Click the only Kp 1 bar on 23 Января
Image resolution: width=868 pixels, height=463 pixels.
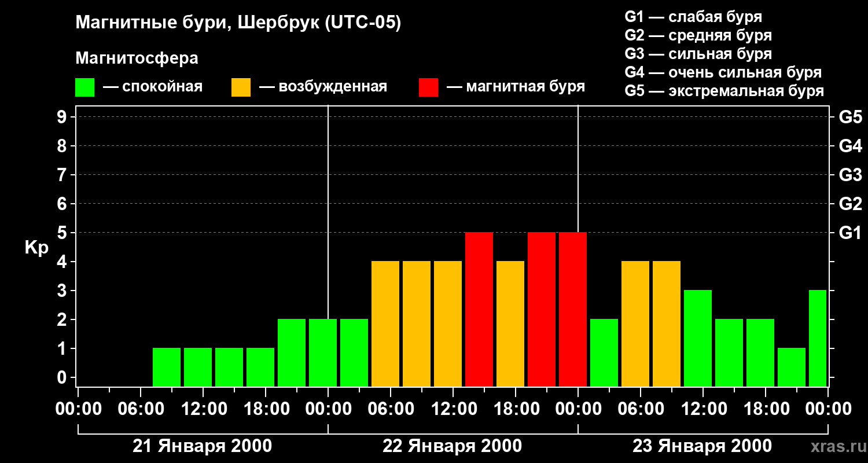click(792, 367)
